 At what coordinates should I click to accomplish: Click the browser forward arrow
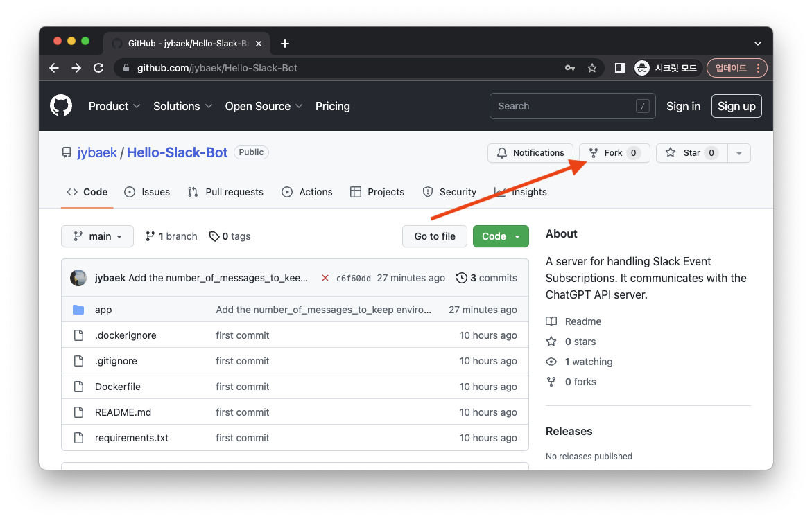click(76, 68)
